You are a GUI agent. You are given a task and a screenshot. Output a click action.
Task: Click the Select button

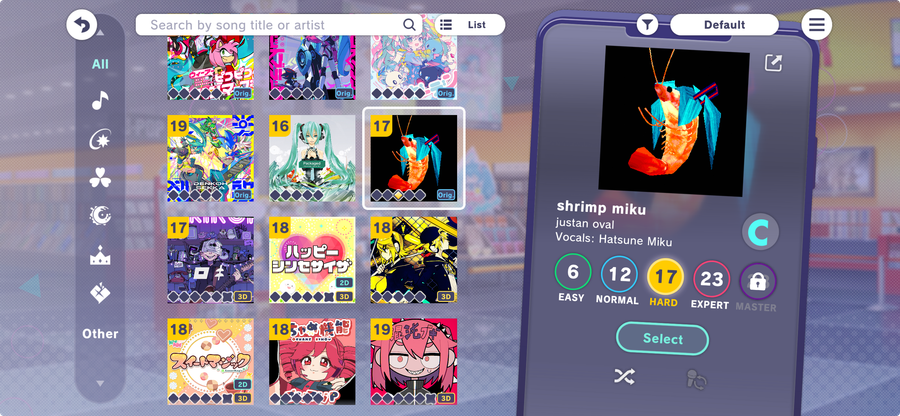(x=662, y=339)
